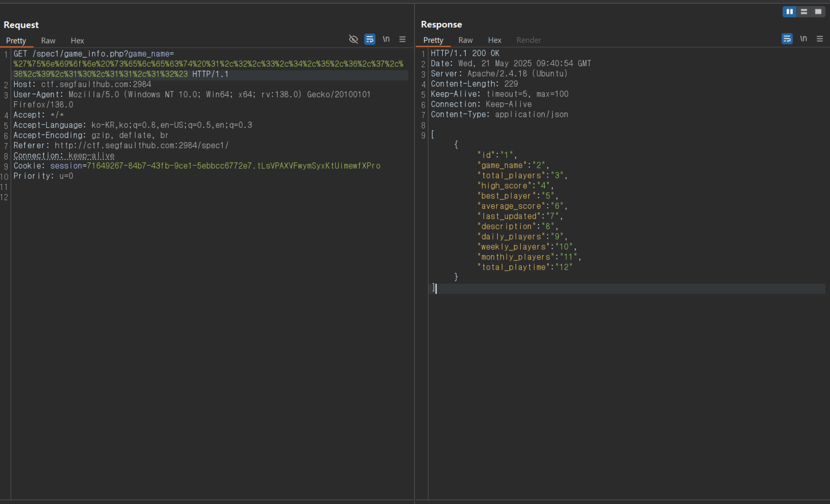Click the Request panel heading
830x504 pixels.
pos(21,25)
